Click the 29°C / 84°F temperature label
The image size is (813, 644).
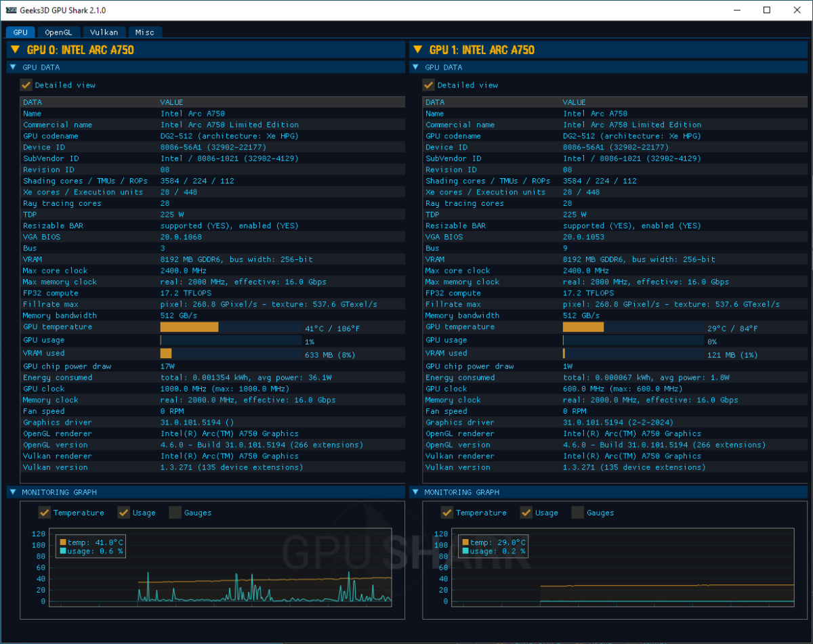click(x=732, y=328)
